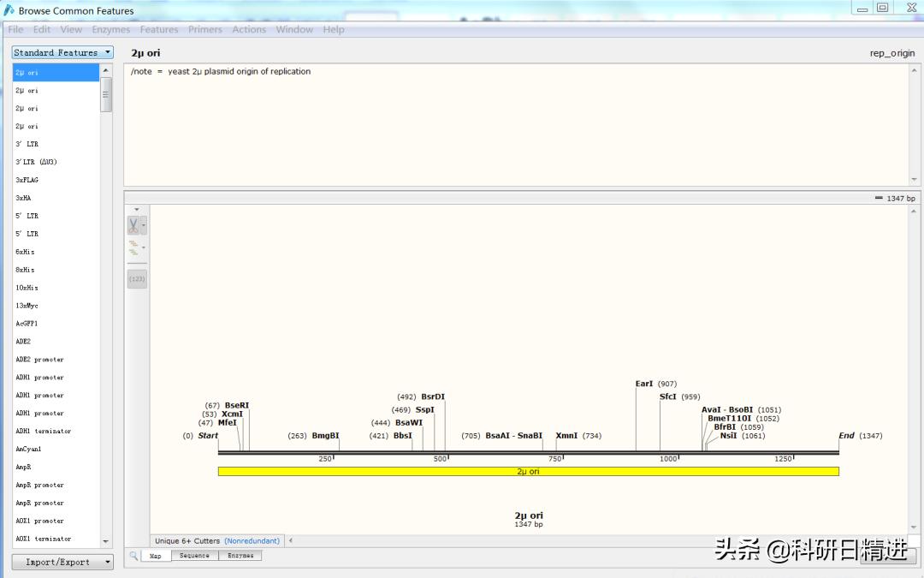Image resolution: width=924 pixels, height=578 pixels.
Task: Click the magnifying glass search icon
Action: coord(132,556)
